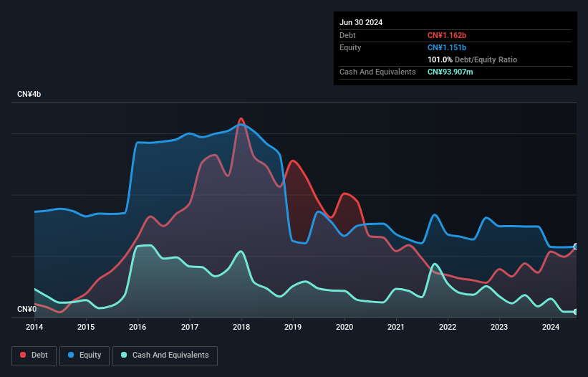
Task: Click the Equity label in tooltip
Action: point(350,47)
